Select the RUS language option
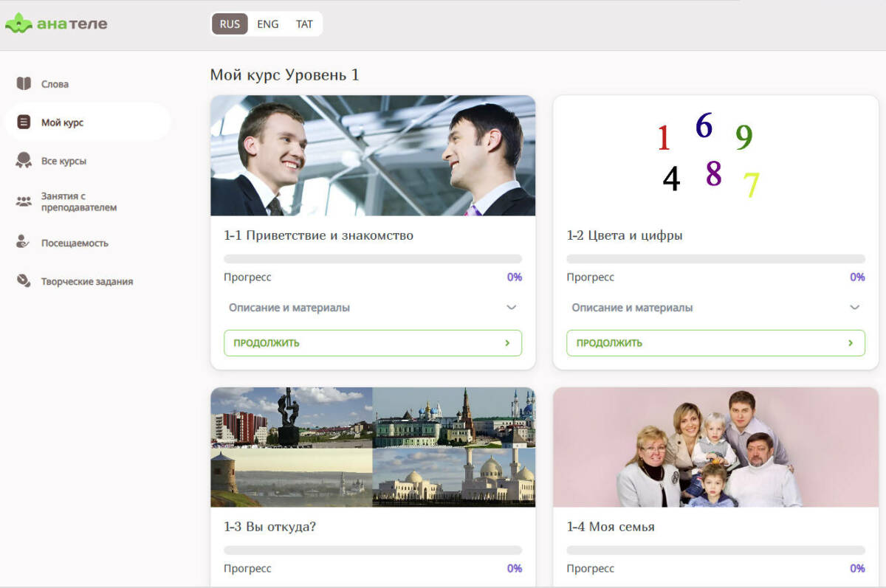Viewport: 886px width, 588px height. point(230,24)
